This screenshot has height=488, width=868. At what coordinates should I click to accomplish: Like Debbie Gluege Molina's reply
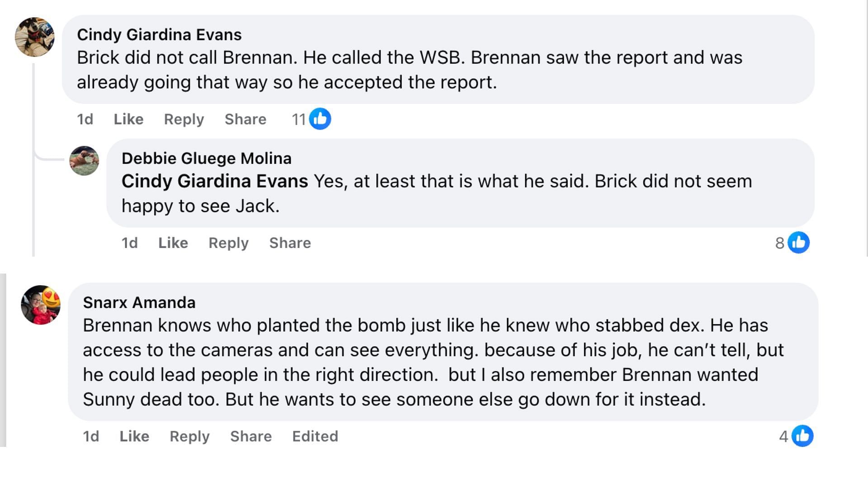point(173,243)
